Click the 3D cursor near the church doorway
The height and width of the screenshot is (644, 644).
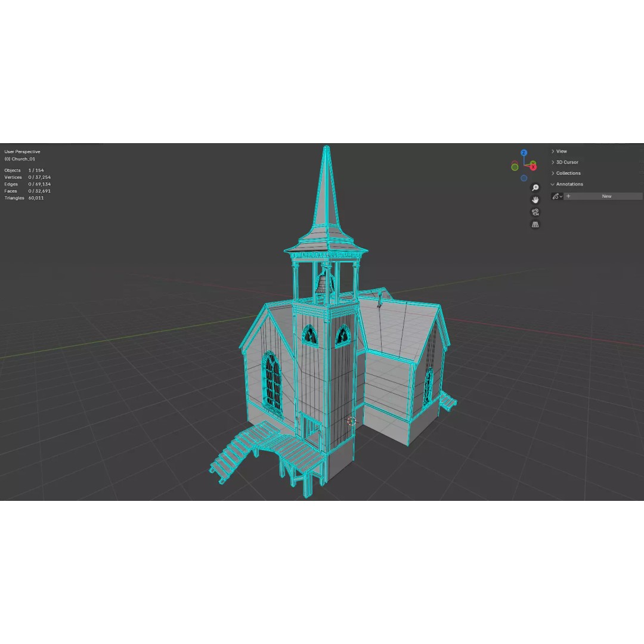point(352,422)
